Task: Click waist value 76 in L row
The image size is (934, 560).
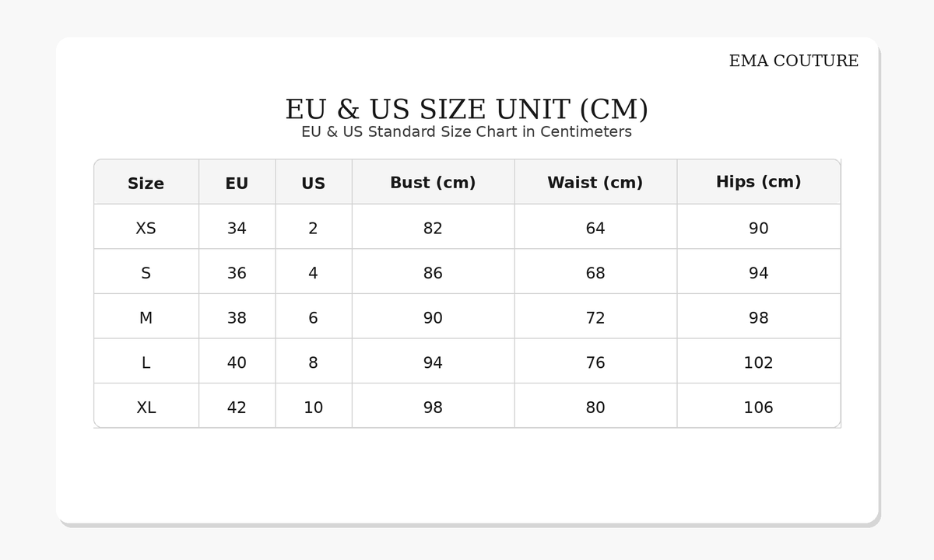Action: (595, 363)
